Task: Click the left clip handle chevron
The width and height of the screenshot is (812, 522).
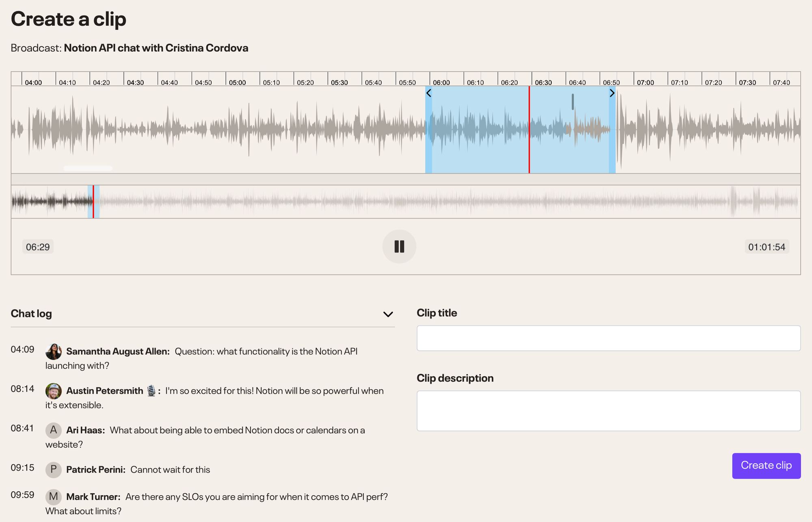Action: point(429,93)
